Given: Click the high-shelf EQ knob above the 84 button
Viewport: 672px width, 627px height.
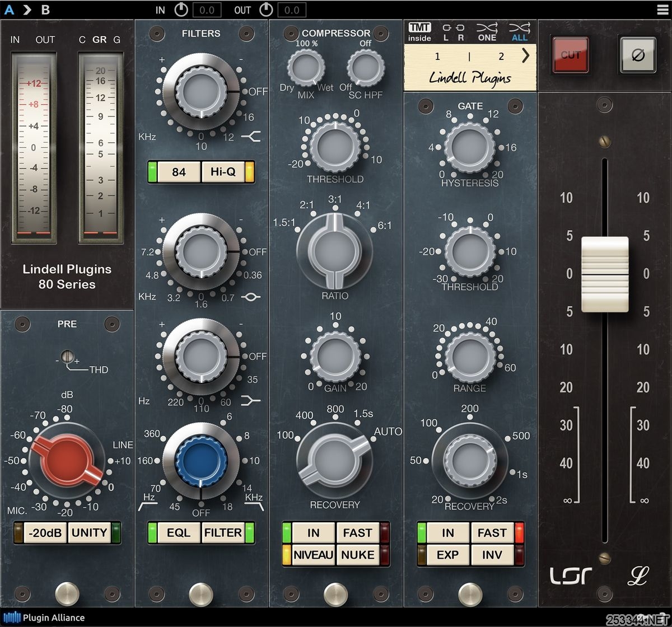Looking at the screenshot, I should point(201,92).
